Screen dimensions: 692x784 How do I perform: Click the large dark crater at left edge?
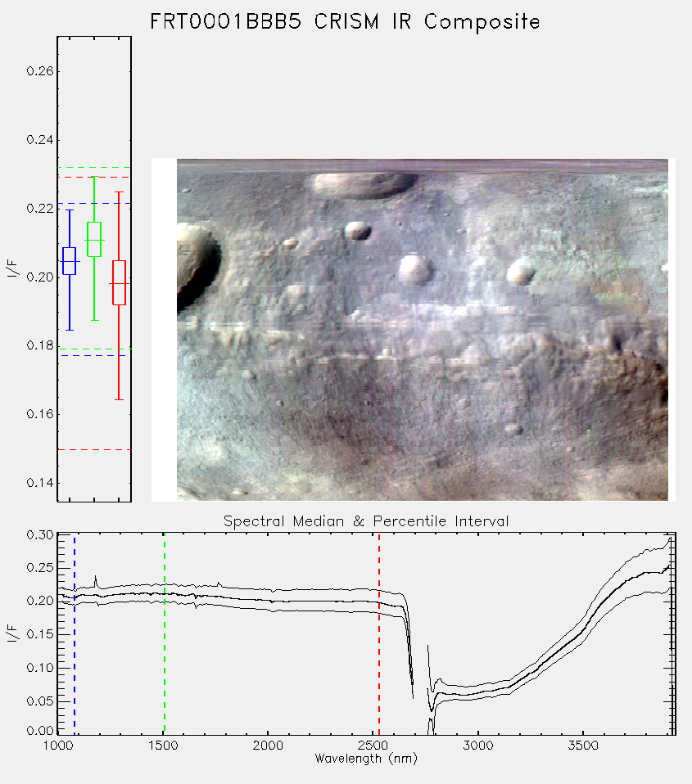(x=197, y=267)
